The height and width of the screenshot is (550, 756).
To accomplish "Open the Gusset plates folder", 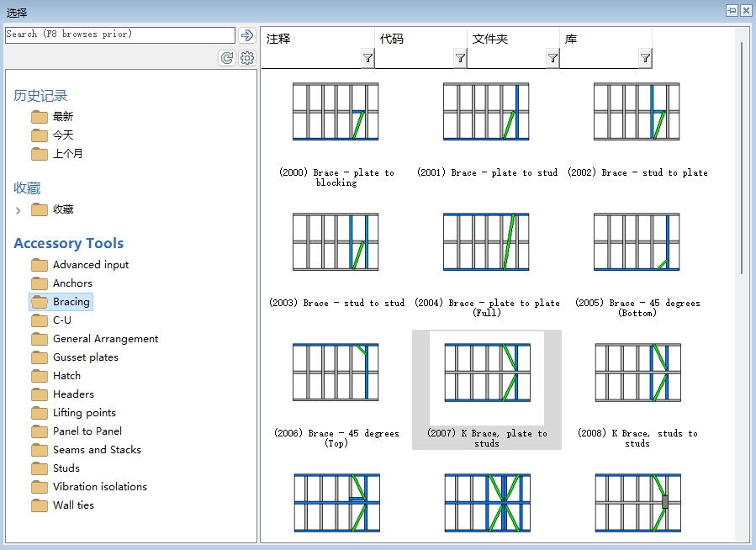I will 75,357.
